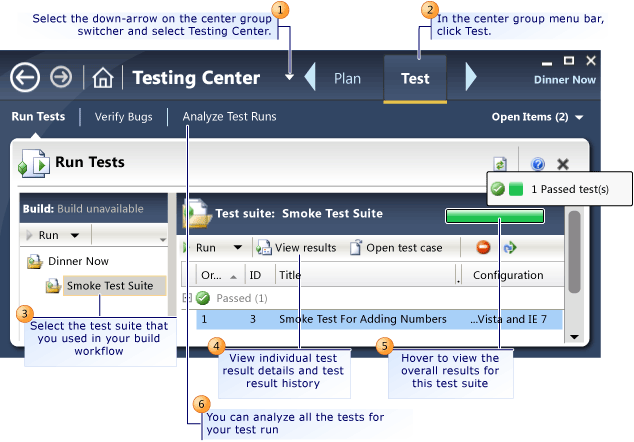
Task: Click the Run button in suite toolbar
Action: tap(205, 247)
